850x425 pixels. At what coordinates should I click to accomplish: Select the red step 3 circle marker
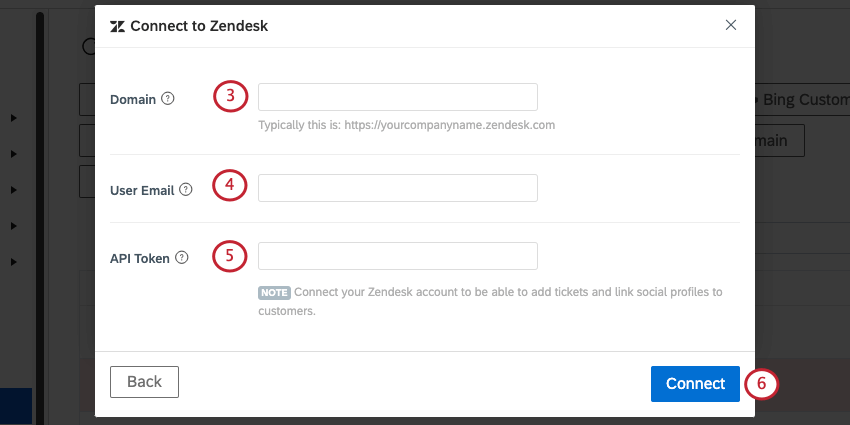(230, 96)
